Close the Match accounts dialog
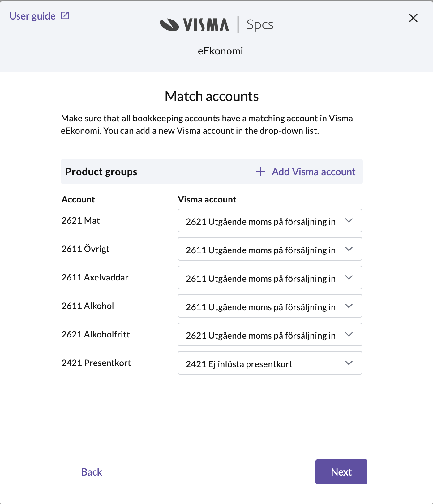Screen dimensions: 433x504 (x=413, y=18)
